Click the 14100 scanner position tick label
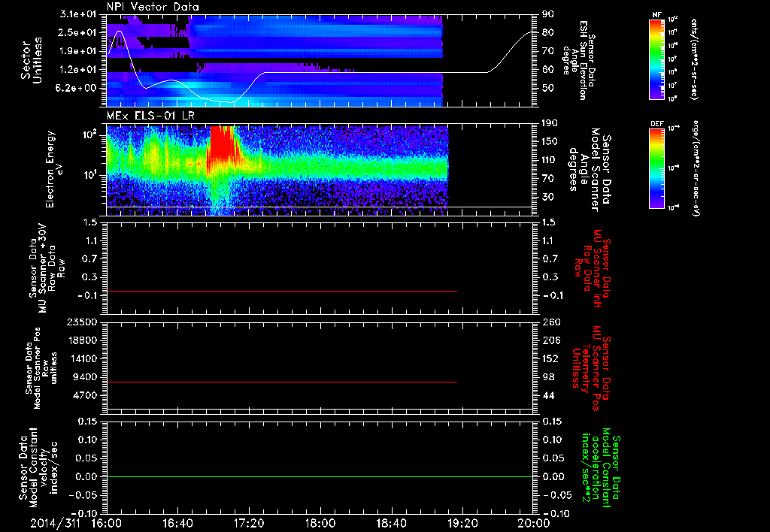 coord(82,358)
